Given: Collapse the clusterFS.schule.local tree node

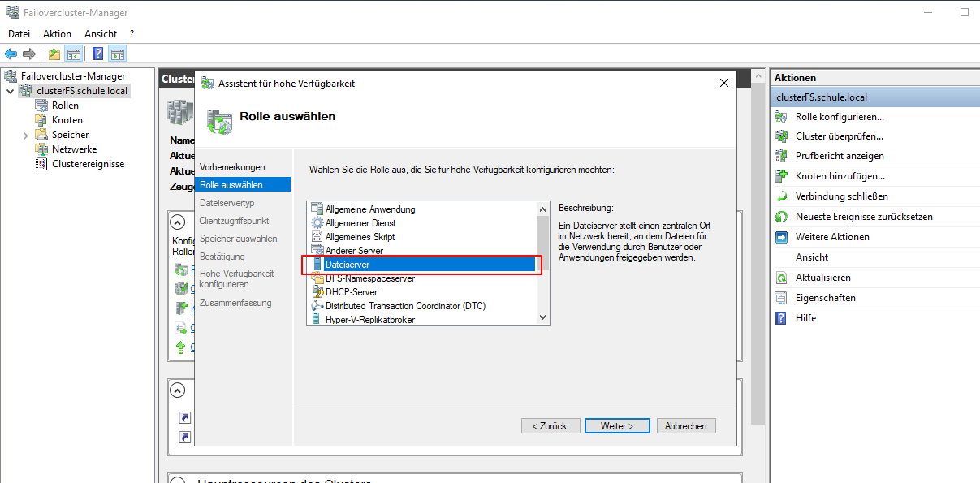Looking at the screenshot, I should [x=8, y=90].
